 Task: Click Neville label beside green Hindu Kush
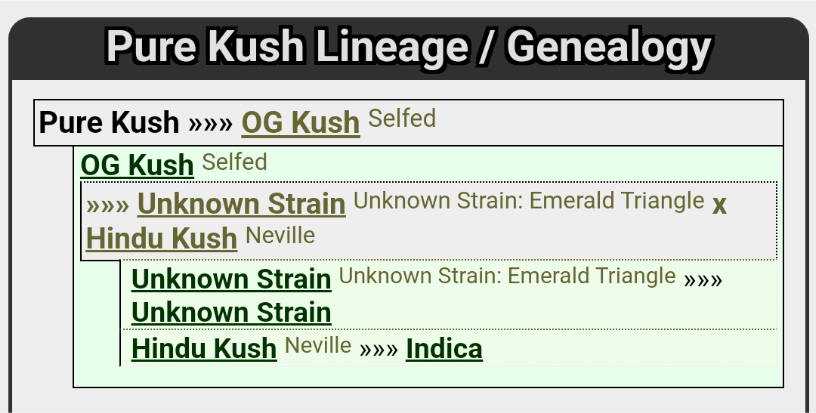coord(318,345)
